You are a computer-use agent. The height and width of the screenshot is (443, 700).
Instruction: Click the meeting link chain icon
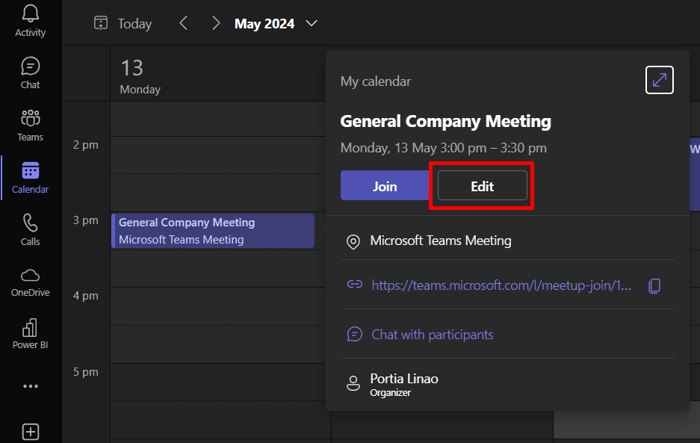pos(354,284)
